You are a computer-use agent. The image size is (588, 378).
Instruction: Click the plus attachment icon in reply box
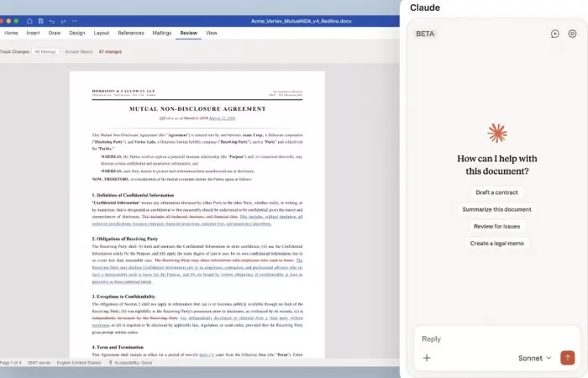427,358
